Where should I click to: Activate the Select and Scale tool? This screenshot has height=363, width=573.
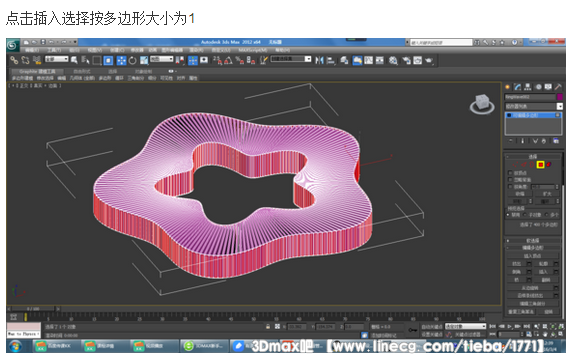click(x=144, y=60)
